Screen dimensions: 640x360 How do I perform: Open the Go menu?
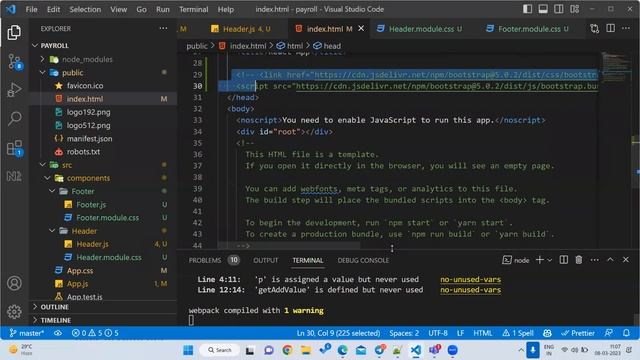141,9
